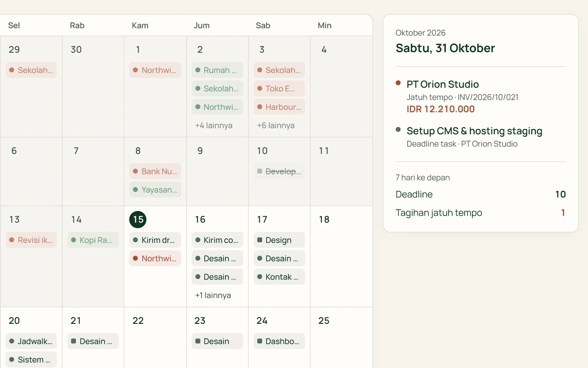This screenshot has width=588, height=368.
Task: Expand +1 lainnya on the 16th
Action: click(213, 295)
